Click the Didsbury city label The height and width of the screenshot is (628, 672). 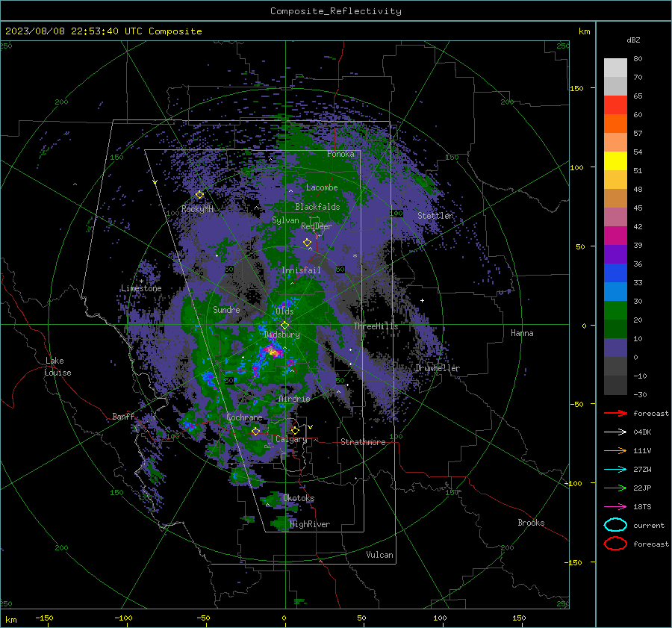click(282, 335)
